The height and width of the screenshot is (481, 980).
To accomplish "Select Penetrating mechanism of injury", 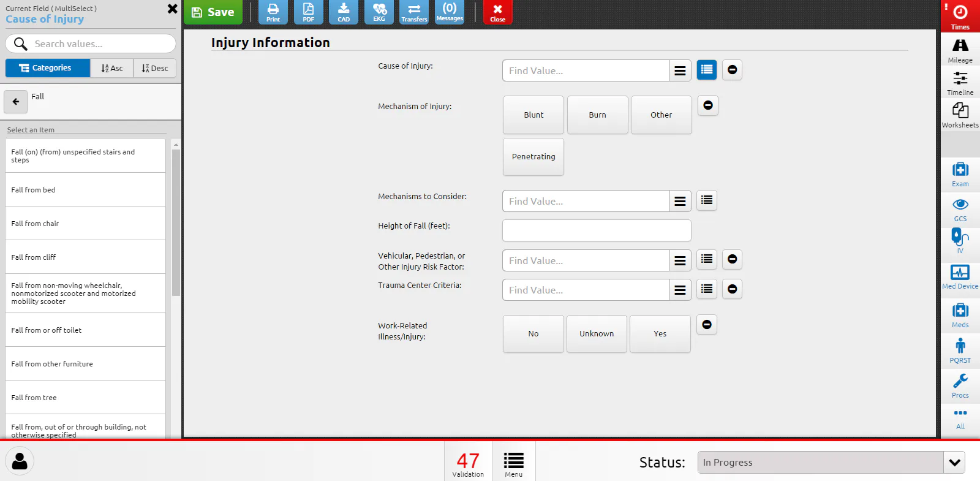I will pos(533,157).
